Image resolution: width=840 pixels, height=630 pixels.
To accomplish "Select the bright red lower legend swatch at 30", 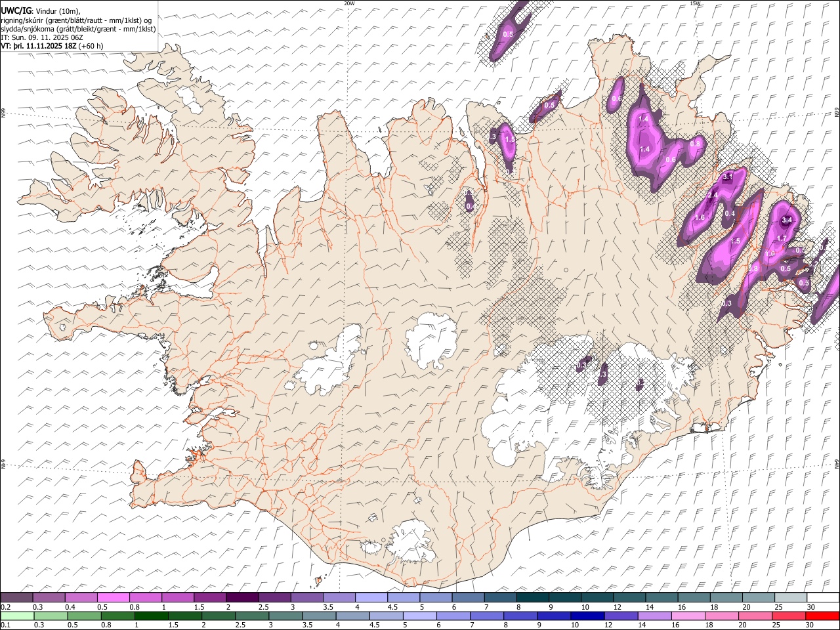I will click(x=822, y=616).
